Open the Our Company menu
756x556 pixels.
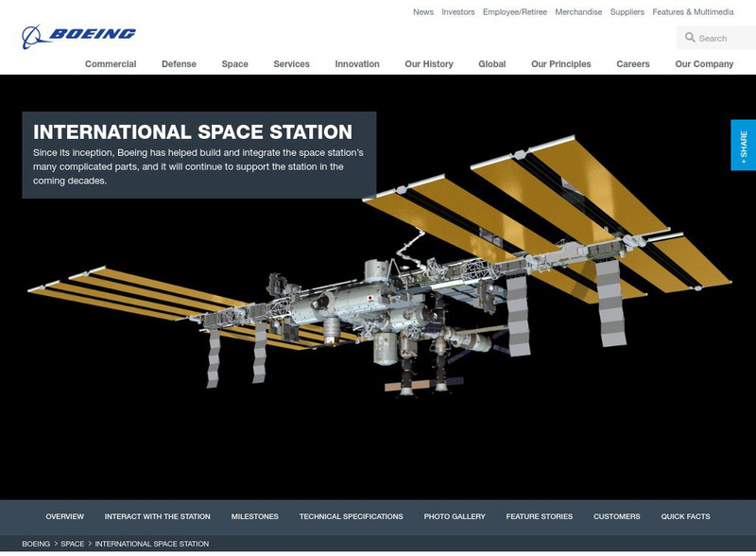[x=704, y=63]
